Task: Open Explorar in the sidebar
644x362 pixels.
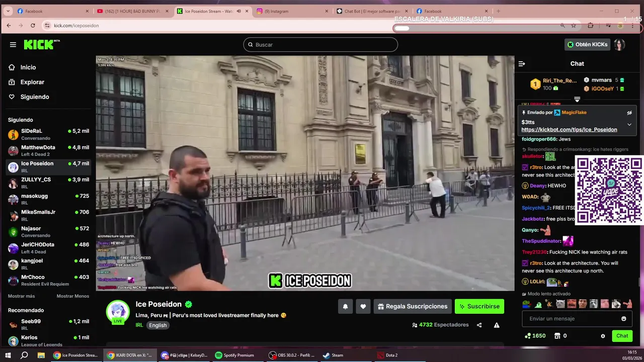Action: tap(32, 82)
